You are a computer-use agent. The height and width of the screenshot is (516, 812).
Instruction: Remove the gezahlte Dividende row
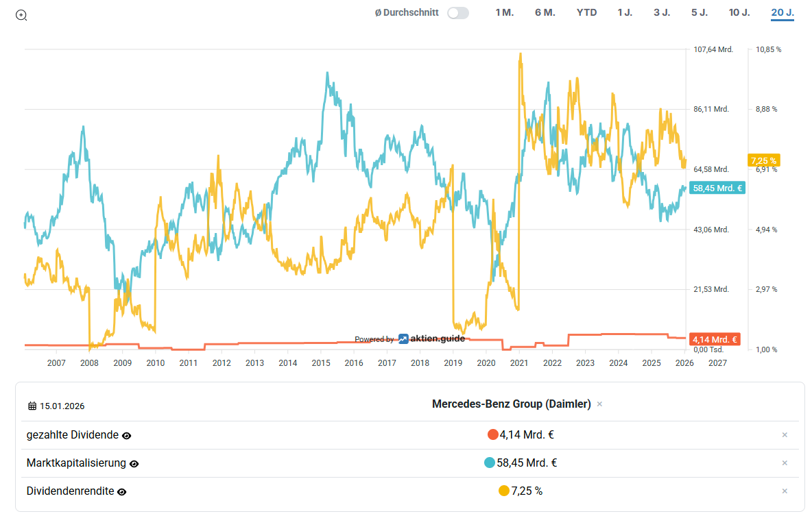785,434
